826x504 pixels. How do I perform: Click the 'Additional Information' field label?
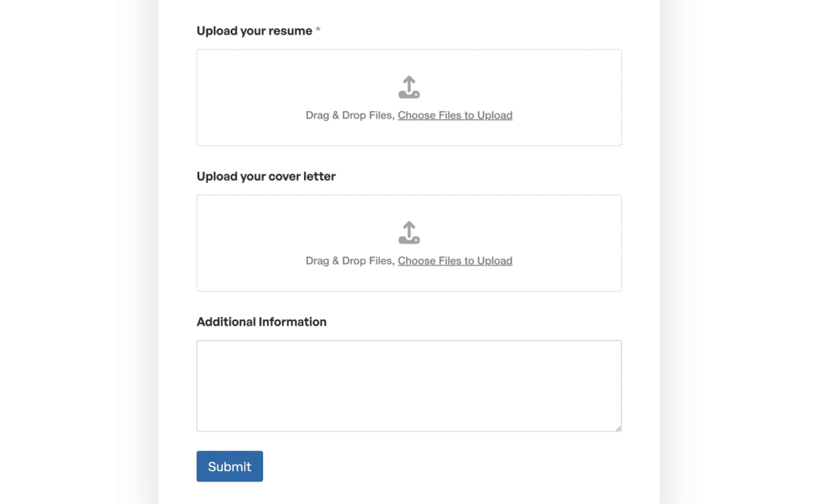pyautogui.click(x=261, y=322)
